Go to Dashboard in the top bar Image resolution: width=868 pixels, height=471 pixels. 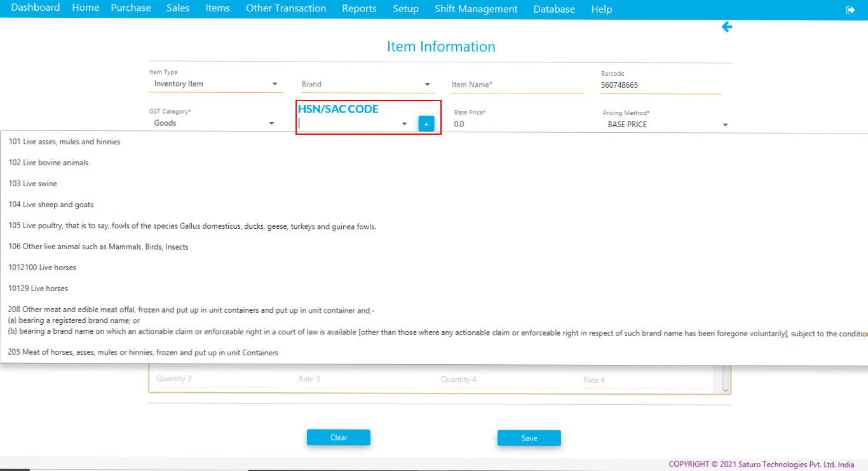36,8
